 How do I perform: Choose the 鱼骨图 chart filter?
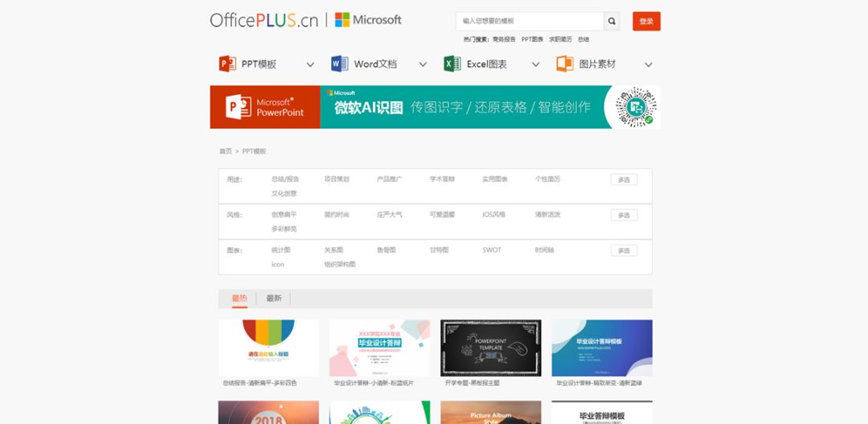(387, 250)
